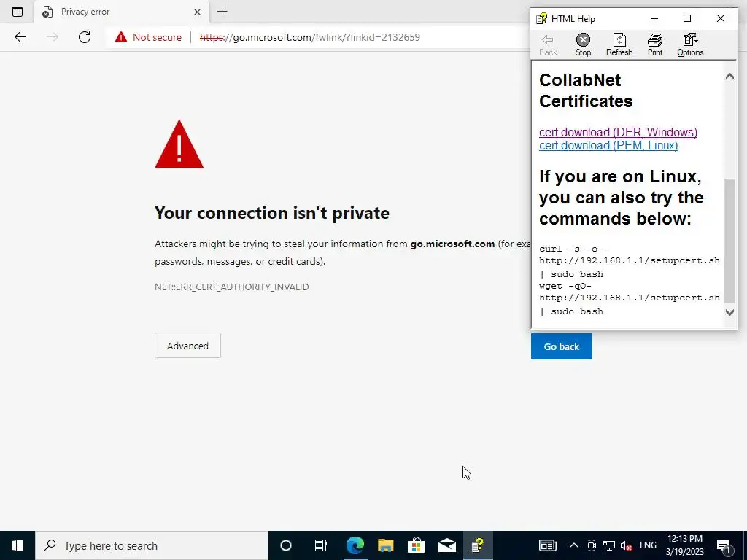Open the Windows Start menu
Screen dimensions: 747x560
pos(18,545)
